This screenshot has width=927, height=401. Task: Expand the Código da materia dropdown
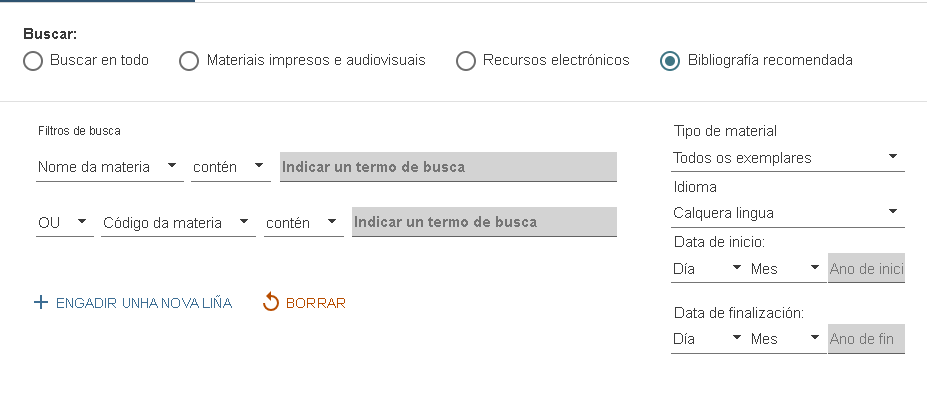pos(178,222)
